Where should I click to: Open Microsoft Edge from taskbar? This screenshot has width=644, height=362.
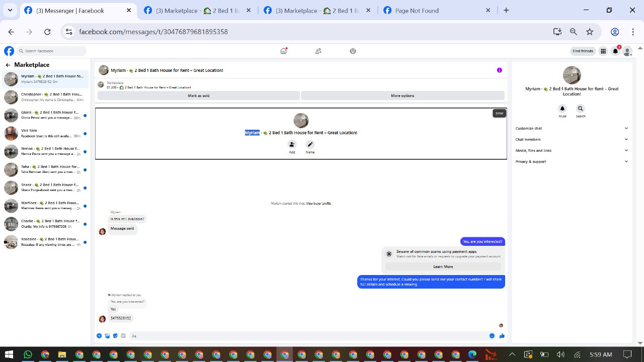point(472,354)
